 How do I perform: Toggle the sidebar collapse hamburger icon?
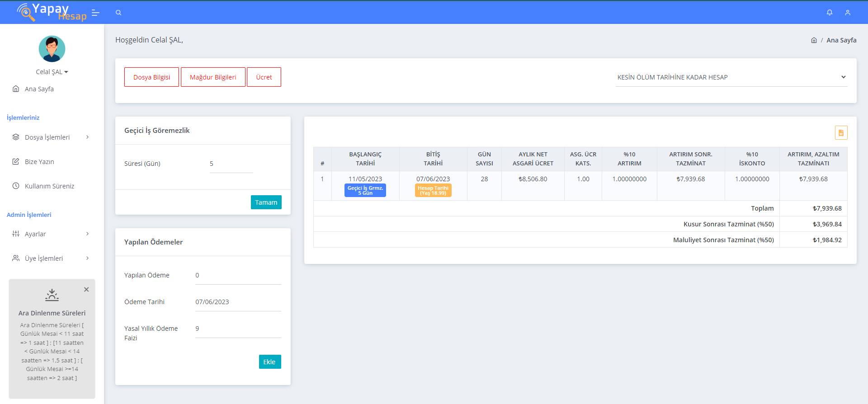tap(95, 13)
